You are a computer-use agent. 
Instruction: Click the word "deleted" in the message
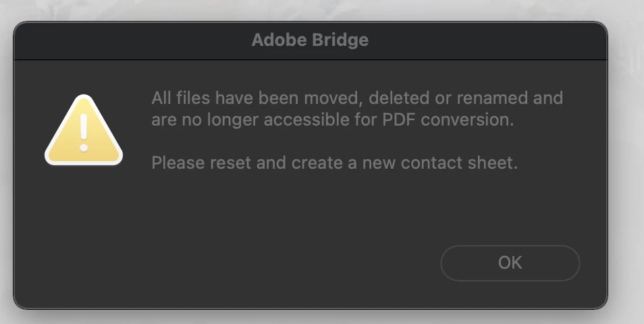tap(398, 98)
